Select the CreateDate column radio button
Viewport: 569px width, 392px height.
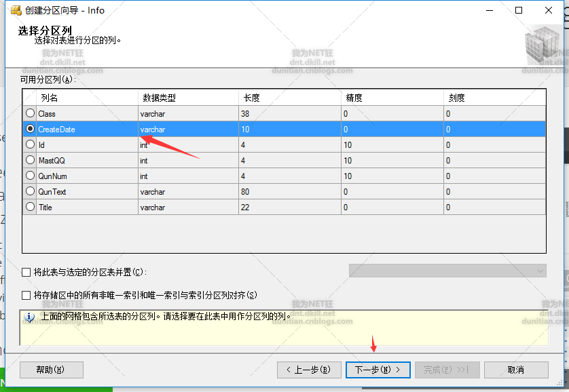point(30,129)
